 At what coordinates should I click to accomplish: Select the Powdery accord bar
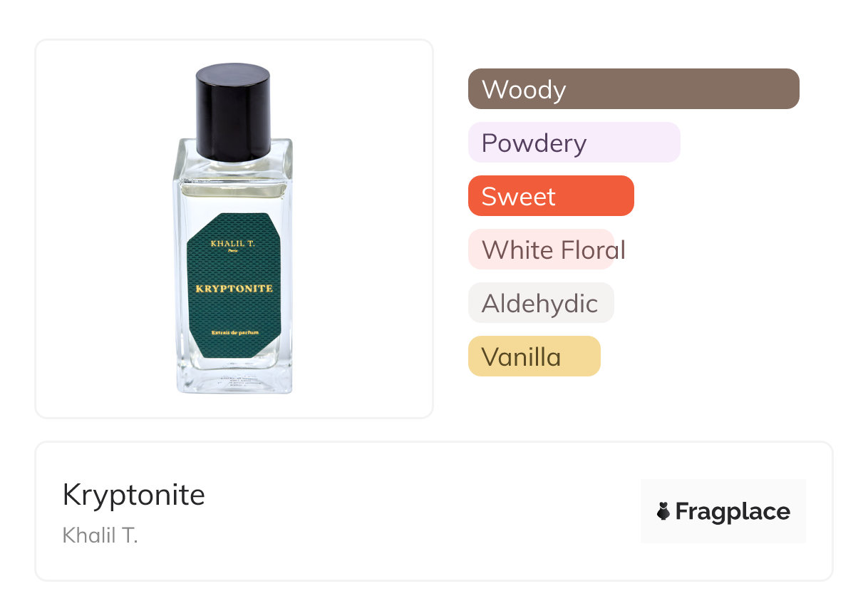574,143
